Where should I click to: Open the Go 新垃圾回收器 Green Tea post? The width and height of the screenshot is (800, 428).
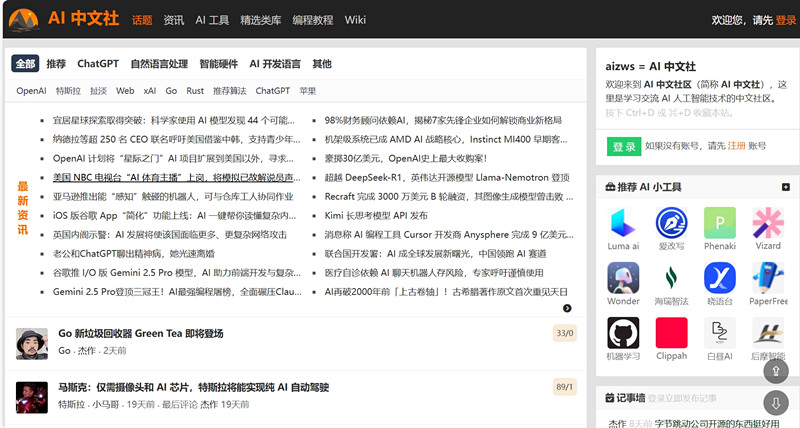141,334
